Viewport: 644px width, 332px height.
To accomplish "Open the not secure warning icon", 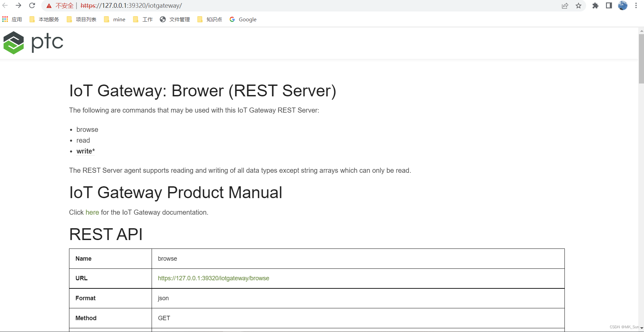I will tap(49, 6).
